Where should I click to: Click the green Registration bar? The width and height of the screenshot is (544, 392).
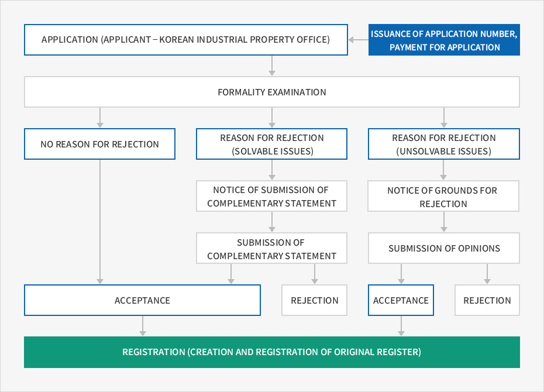pyautogui.click(x=272, y=352)
